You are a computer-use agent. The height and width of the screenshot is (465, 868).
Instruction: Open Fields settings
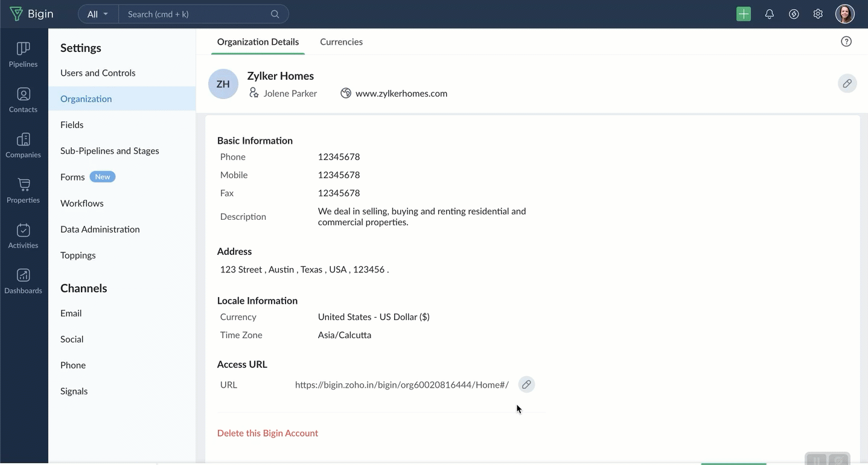point(122,124)
